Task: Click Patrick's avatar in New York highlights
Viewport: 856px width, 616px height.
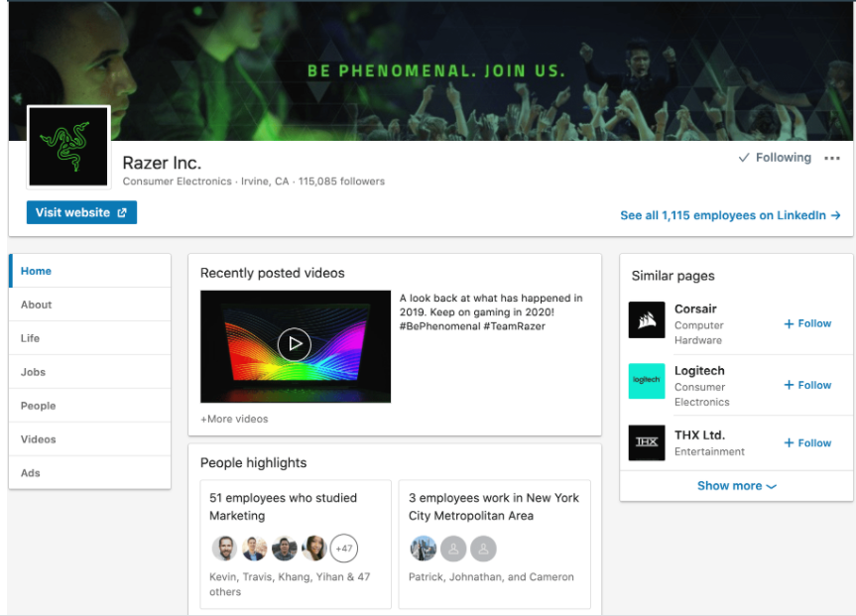Action: (x=424, y=549)
